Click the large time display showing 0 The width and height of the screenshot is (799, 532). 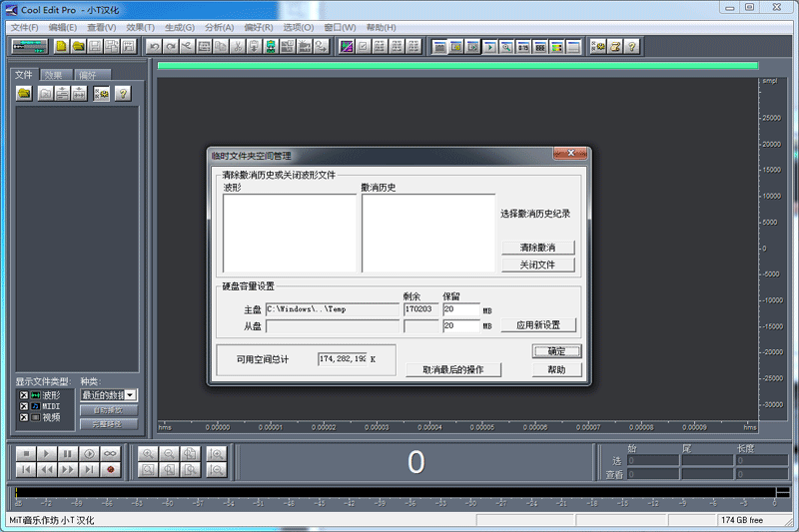coord(415,462)
